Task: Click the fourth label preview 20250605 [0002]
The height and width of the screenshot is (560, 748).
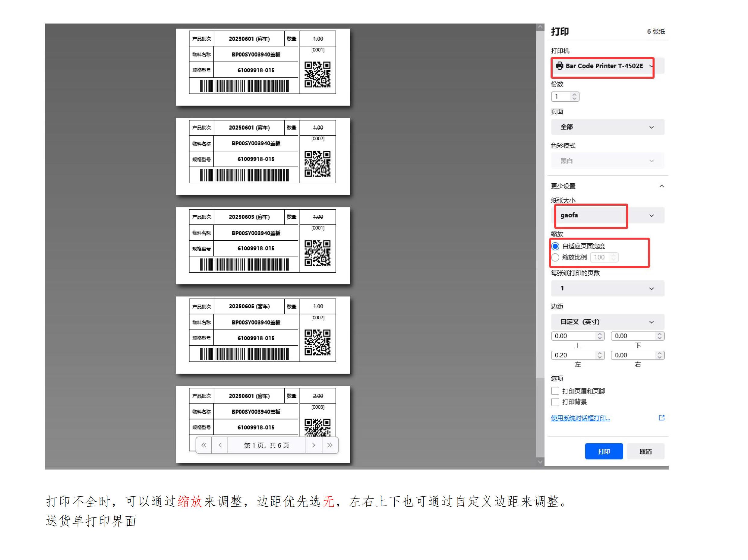Action: [262, 335]
